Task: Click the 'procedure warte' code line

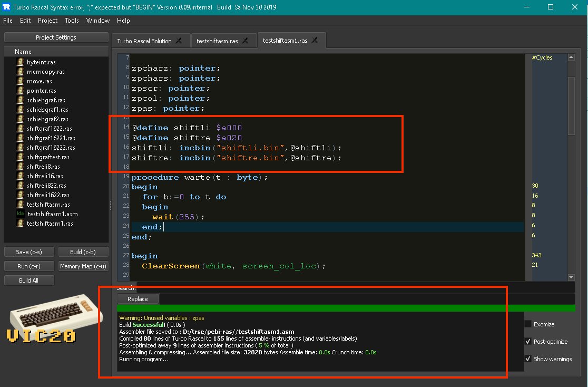Action: click(200, 177)
